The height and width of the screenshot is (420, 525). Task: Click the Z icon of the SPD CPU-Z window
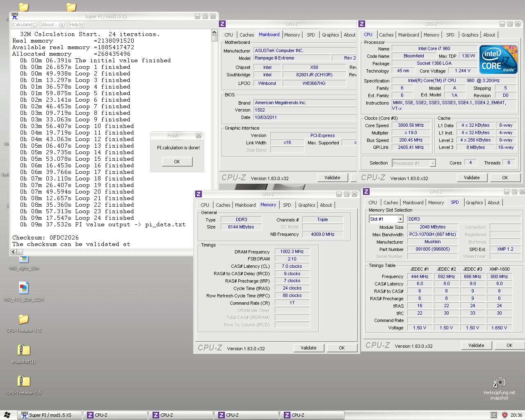[x=366, y=192]
